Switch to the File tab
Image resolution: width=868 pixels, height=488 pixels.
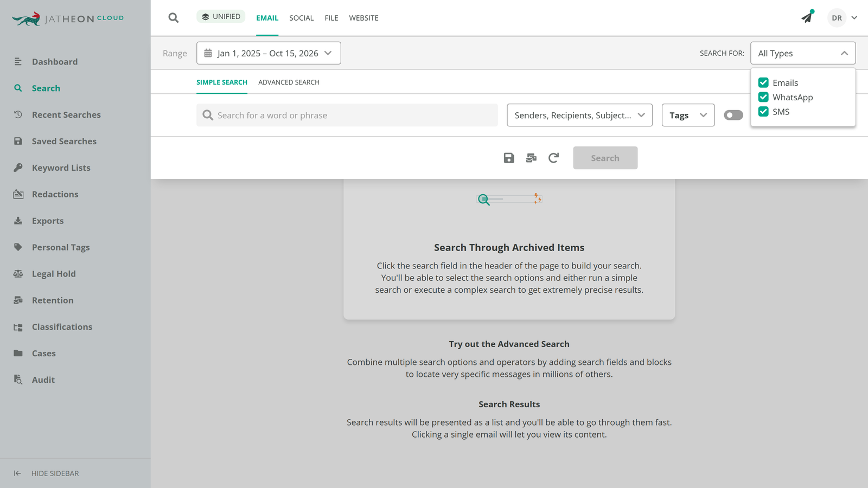(x=331, y=18)
